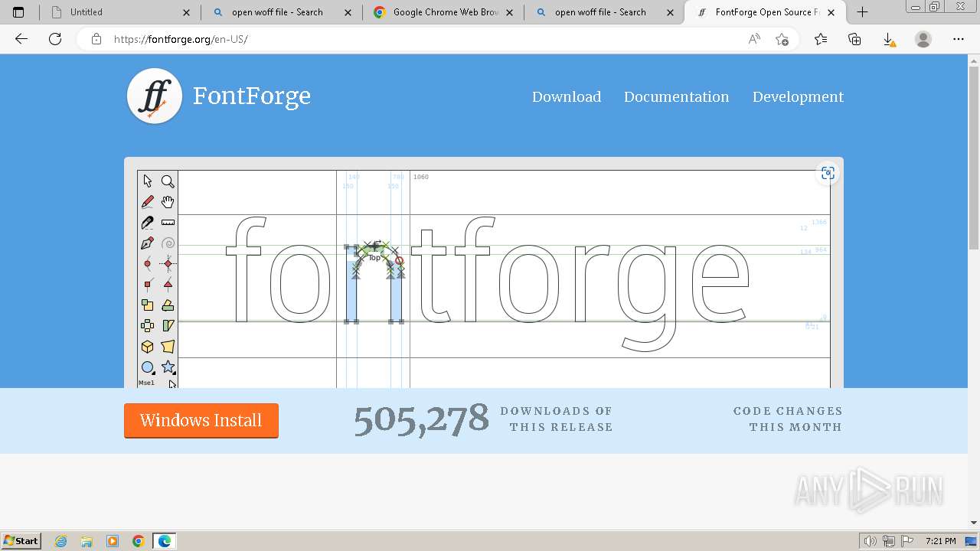Open the Action Center flag icon
Viewport: 980px width, 551px height.
pos(907,541)
